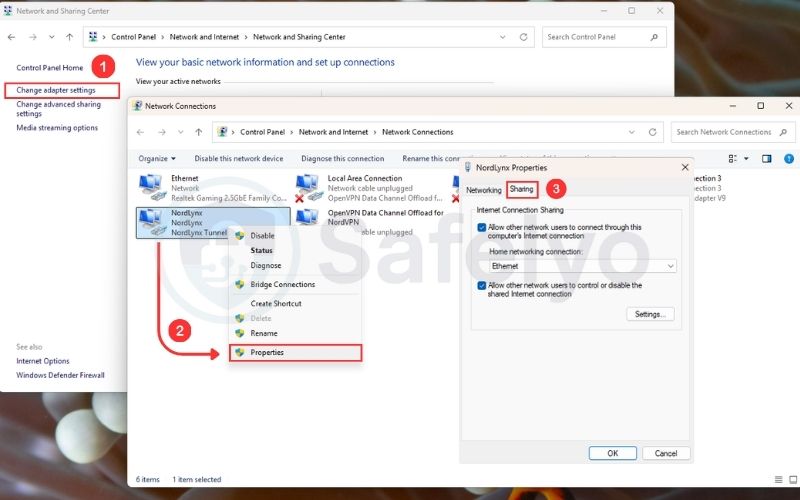Click Network and Internet in Sharing Center breadcrumb

(204, 37)
